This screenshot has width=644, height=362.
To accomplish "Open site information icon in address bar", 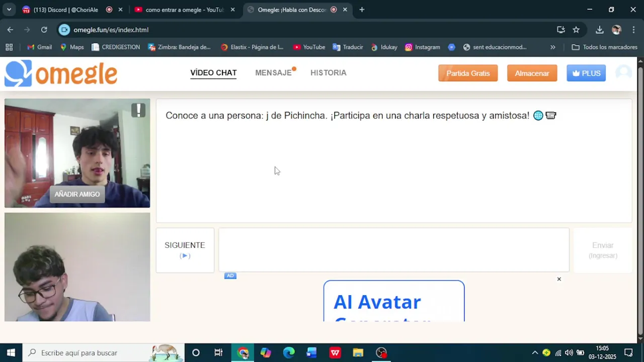I will pyautogui.click(x=64, y=30).
